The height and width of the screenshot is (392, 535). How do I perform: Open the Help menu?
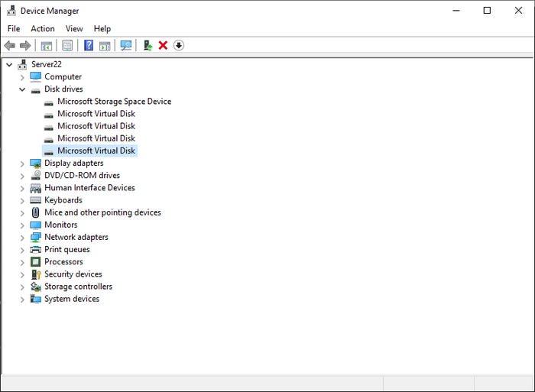(102, 29)
